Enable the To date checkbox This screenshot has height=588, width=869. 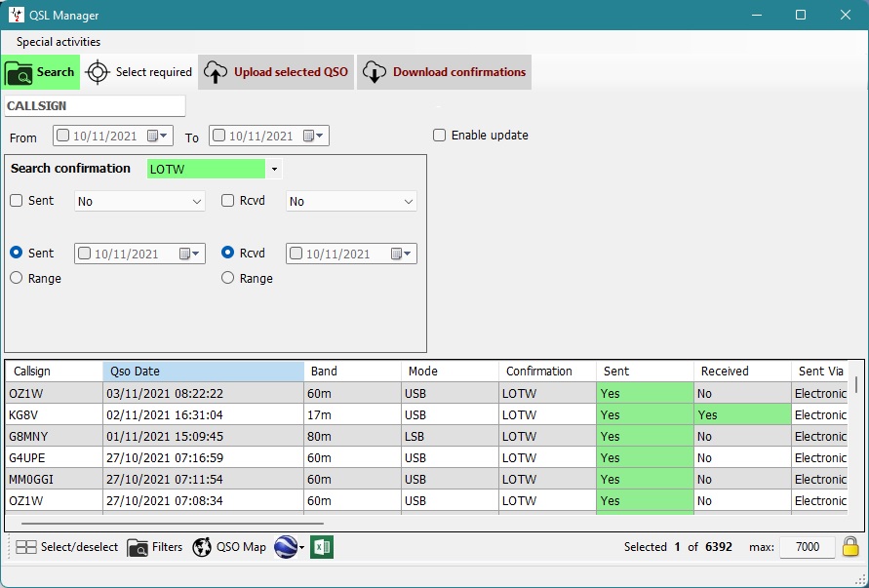pyautogui.click(x=219, y=136)
